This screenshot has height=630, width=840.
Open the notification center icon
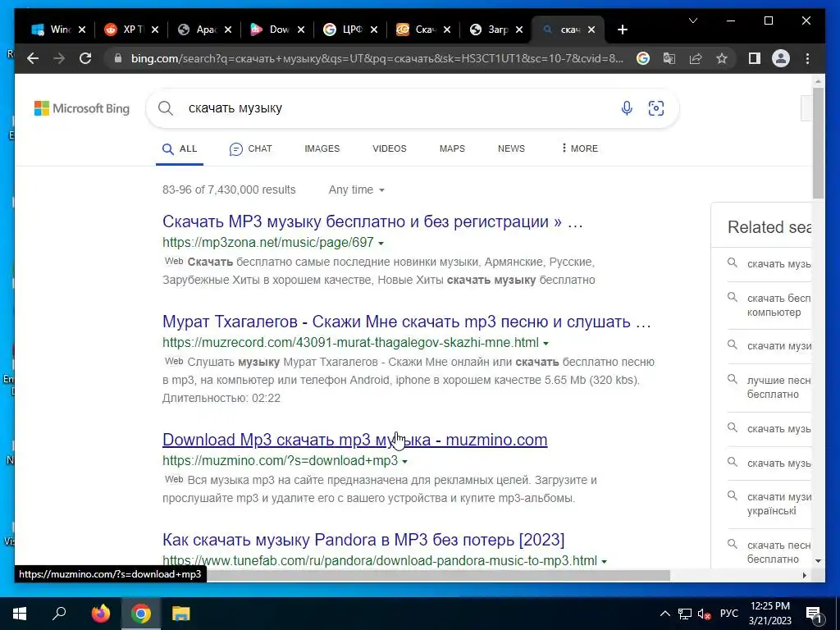pyautogui.click(x=815, y=614)
